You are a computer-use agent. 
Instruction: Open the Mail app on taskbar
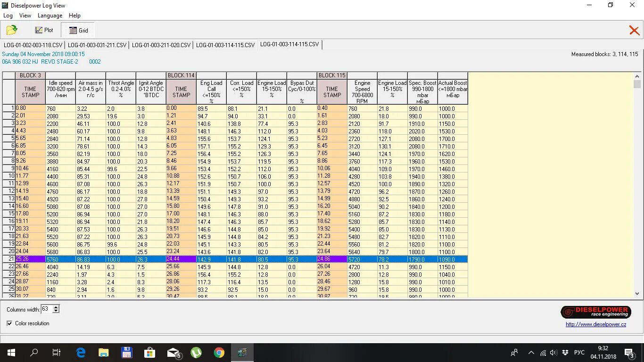pyautogui.click(x=173, y=353)
